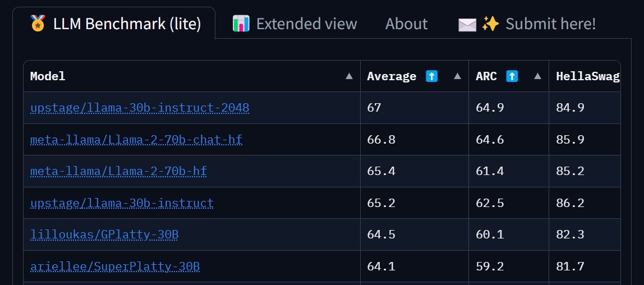Screen dimensions: 644x285
Task: Click the sparkles icon before Submit here!
Action: 490,24
